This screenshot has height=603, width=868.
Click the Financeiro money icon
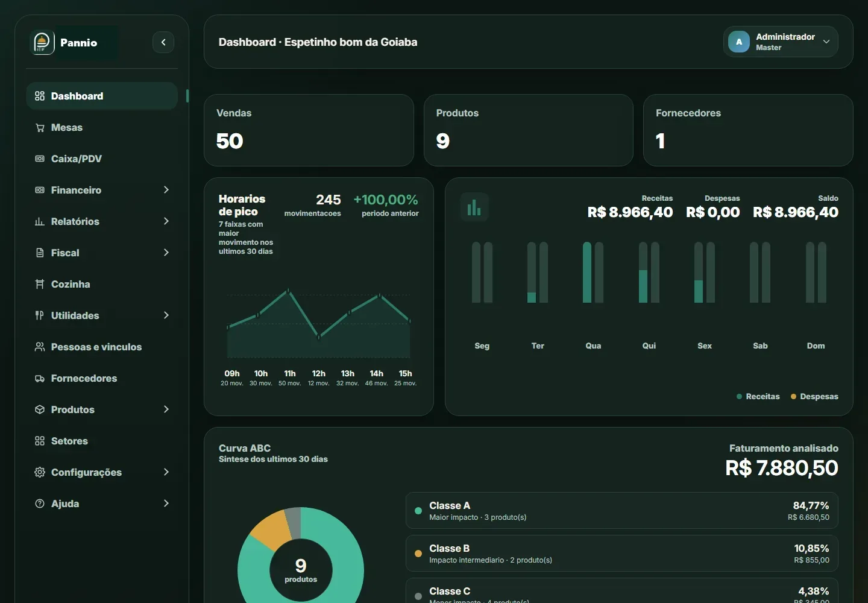click(40, 190)
